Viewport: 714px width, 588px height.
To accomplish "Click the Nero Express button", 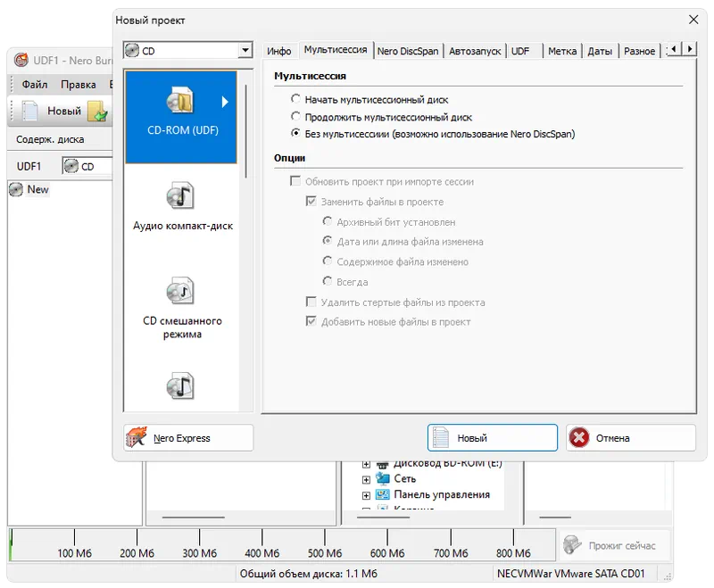I will [188, 438].
